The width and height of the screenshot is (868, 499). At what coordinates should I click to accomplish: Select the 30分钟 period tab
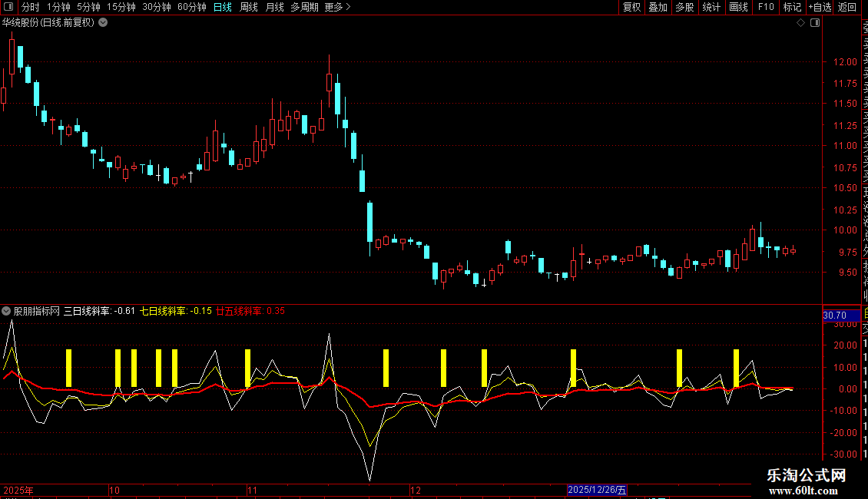(156, 7)
